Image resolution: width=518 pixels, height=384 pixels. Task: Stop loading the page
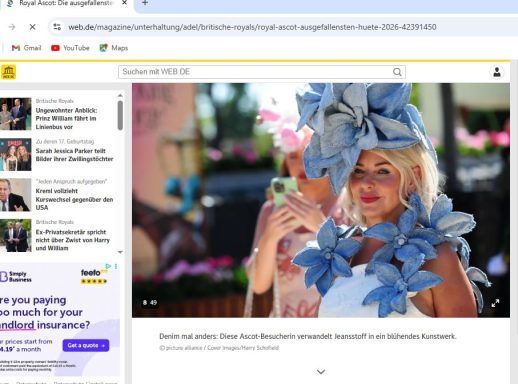pos(32,27)
